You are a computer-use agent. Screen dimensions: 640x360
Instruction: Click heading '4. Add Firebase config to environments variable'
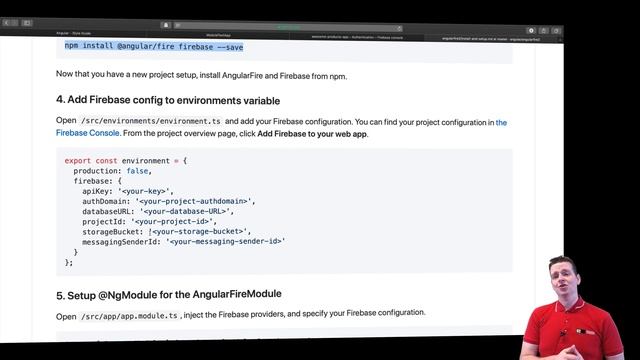[168, 100]
